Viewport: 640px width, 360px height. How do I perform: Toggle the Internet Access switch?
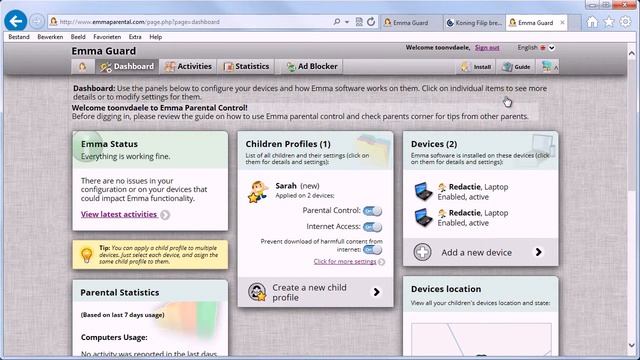[x=372, y=227]
